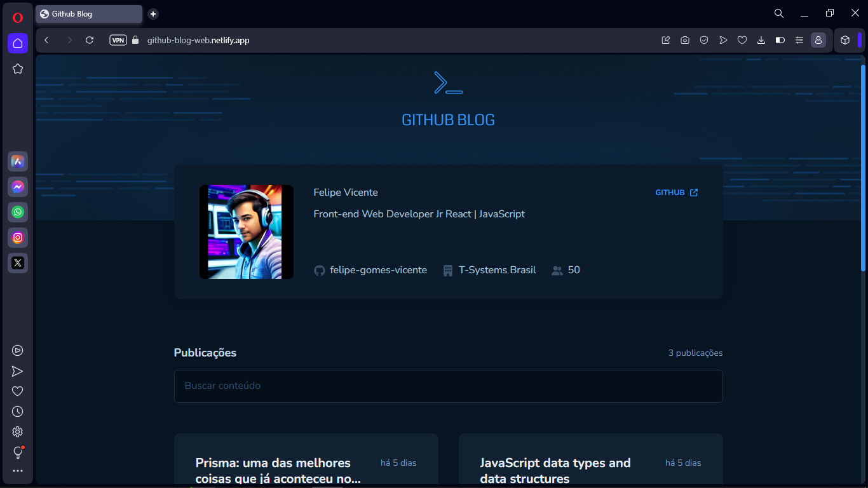The width and height of the screenshot is (868, 488).
Task: Open Instagram in the sidebar
Action: 18,238
